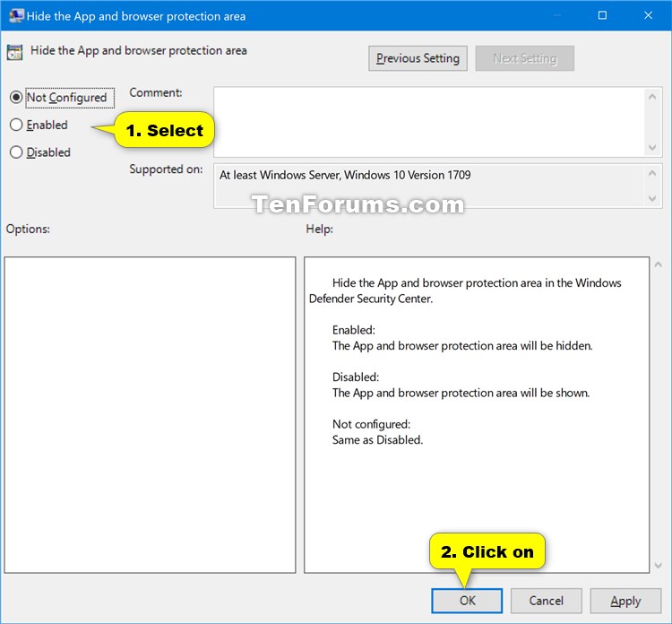Click the Help pane scroll down arrow
The width and height of the screenshot is (672, 624).
pyautogui.click(x=659, y=566)
